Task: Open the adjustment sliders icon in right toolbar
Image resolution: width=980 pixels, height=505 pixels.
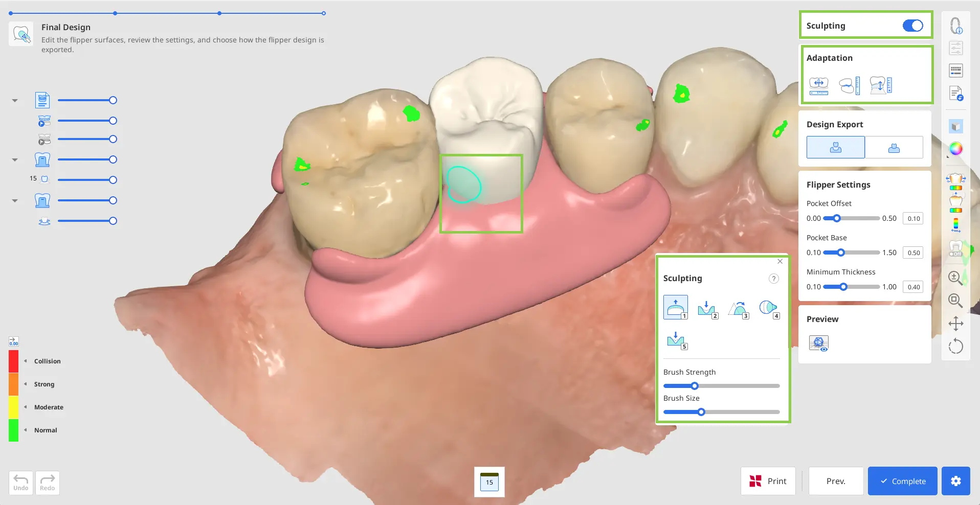Action: click(x=956, y=48)
